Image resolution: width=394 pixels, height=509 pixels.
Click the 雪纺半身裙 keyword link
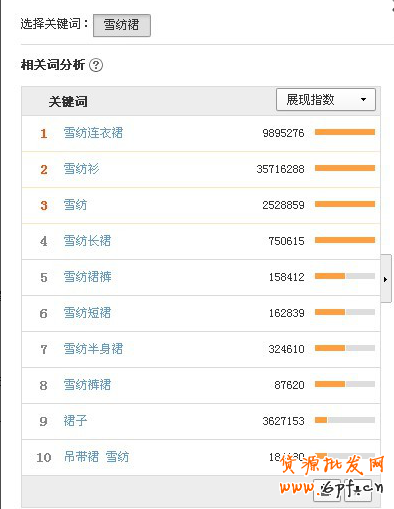pyautogui.click(x=93, y=349)
